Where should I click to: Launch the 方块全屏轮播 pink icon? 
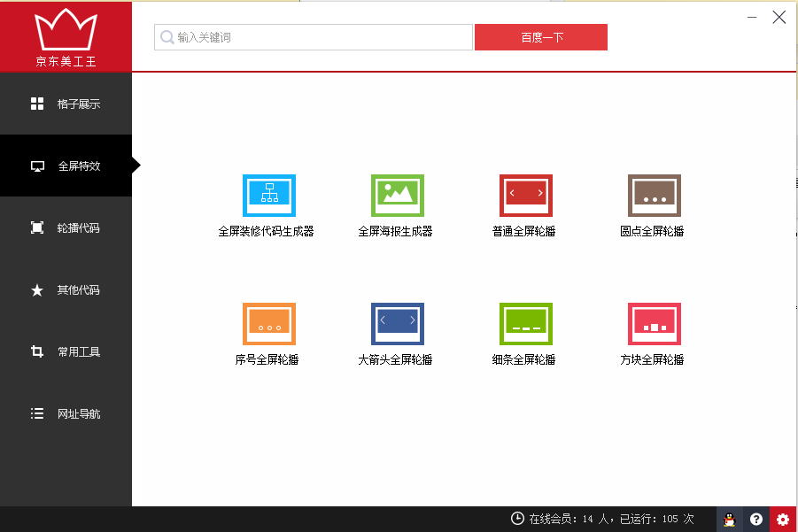point(654,324)
